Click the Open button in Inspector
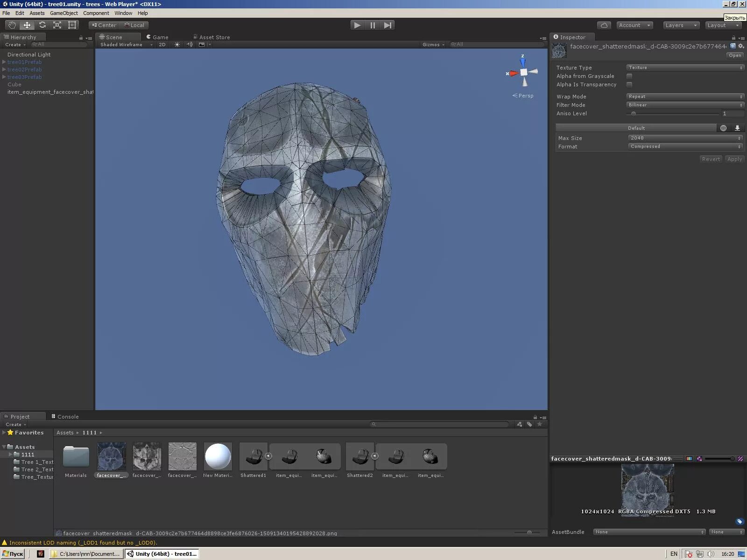The height and width of the screenshot is (560, 747). 735,56
